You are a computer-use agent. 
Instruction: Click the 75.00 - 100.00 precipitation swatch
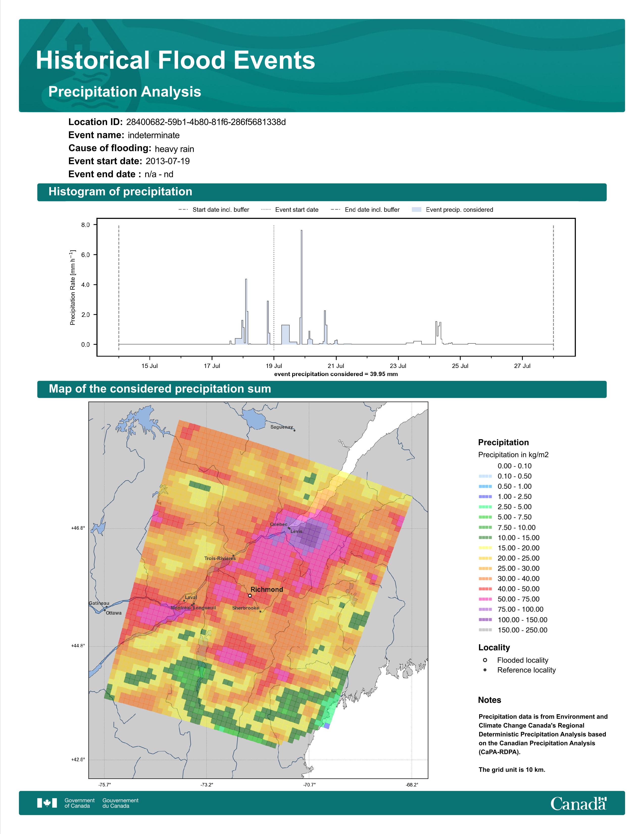(x=485, y=610)
